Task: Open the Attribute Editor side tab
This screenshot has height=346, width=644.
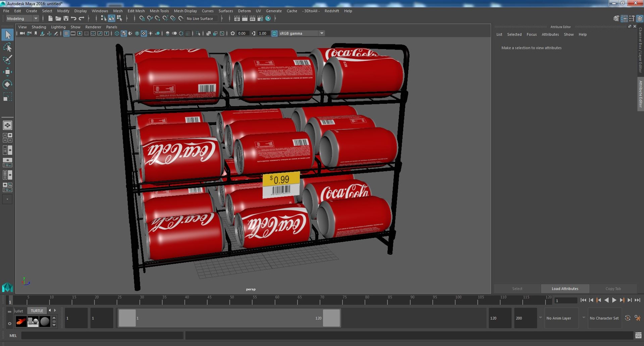Action: [x=640, y=94]
